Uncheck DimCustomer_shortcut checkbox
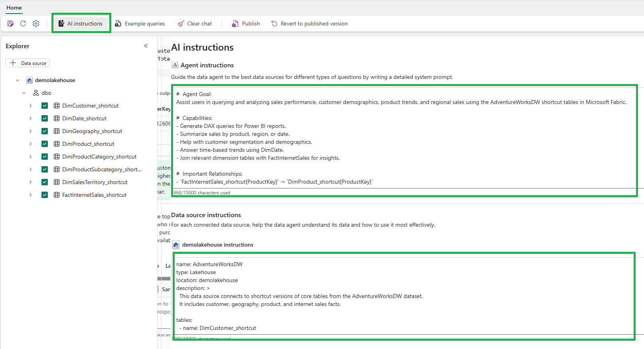Viewport: 644px width, 349px height. [x=45, y=106]
